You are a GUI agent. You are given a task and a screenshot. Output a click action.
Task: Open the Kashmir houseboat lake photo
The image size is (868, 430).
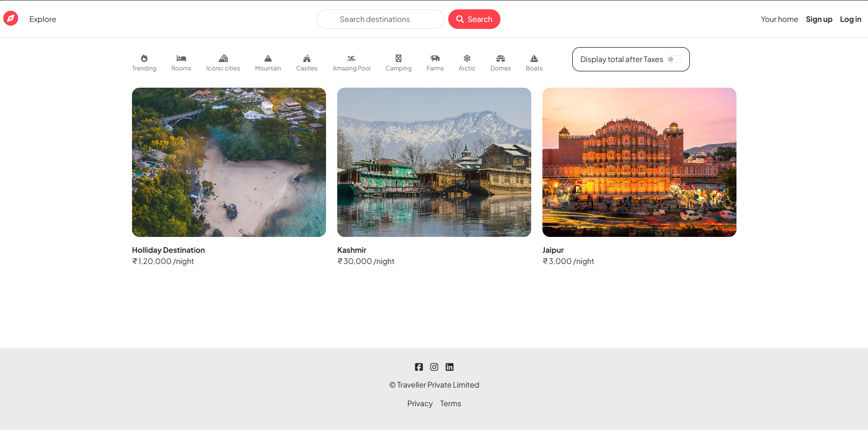tap(434, 162)
